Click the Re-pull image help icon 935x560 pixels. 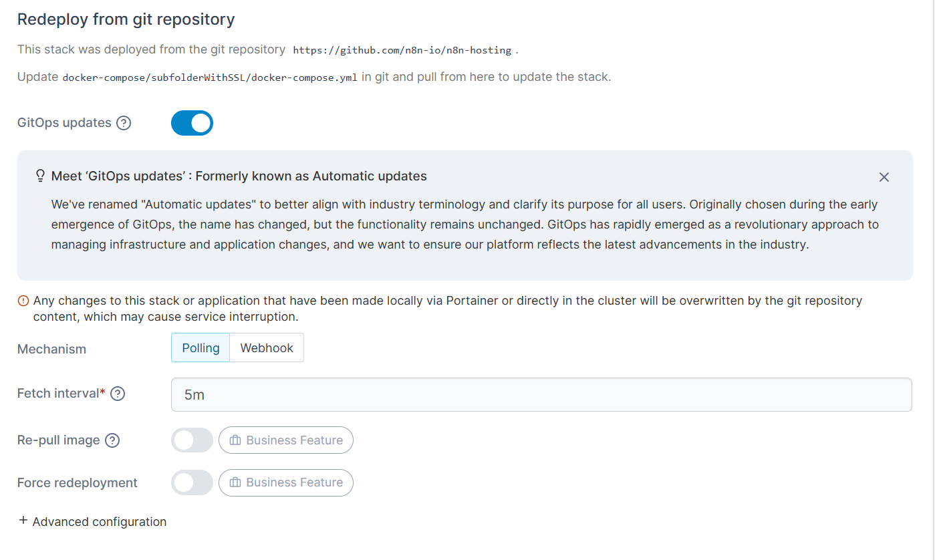(112, 440)
